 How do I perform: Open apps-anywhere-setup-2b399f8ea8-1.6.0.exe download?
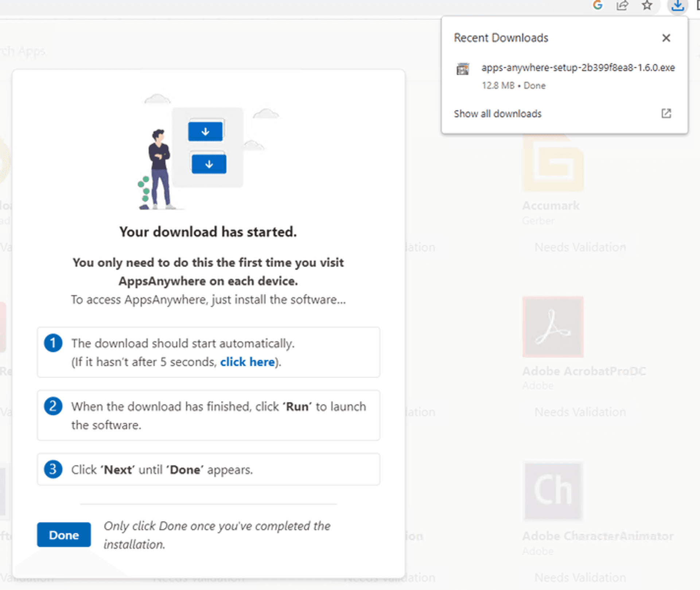pyautogui.click(x=578, y=68)
